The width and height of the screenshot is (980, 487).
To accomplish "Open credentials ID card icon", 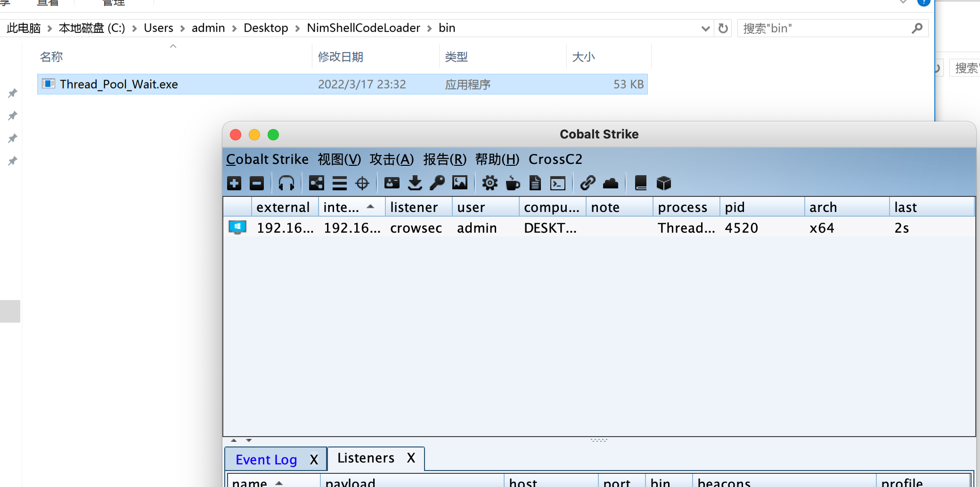I will pyautogui.click(x=392, y=183).
